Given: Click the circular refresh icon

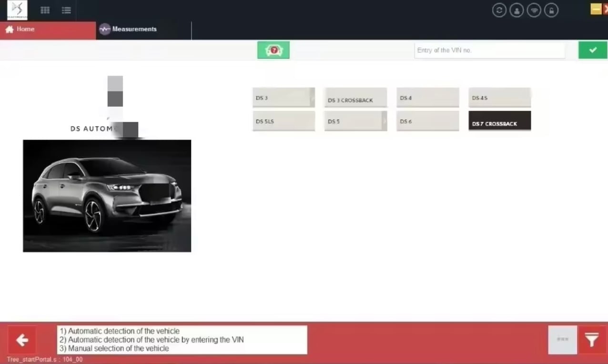Looking at the screenshot, I should 499,10.
